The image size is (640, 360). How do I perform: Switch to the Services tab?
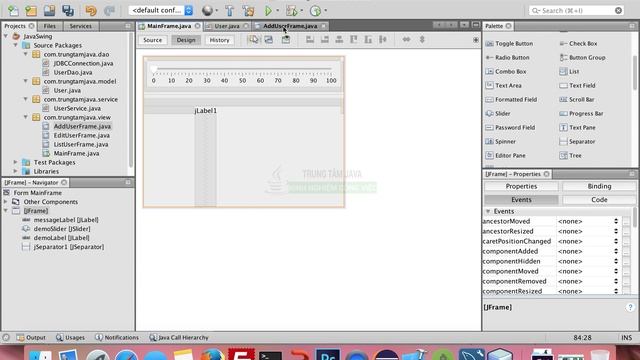[80, 26]
